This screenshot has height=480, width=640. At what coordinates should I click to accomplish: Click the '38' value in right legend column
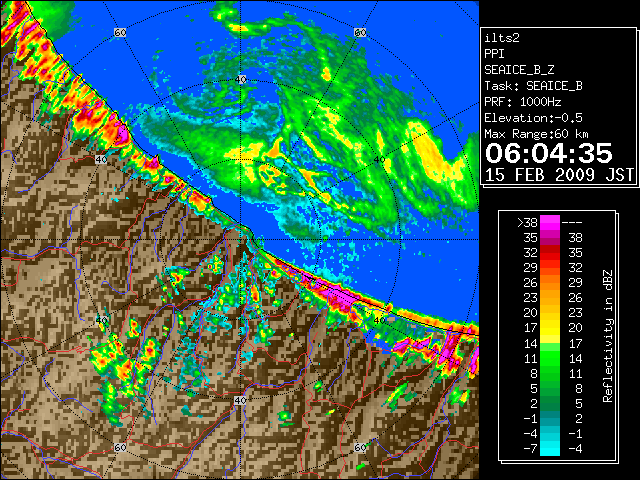[575, 238]
